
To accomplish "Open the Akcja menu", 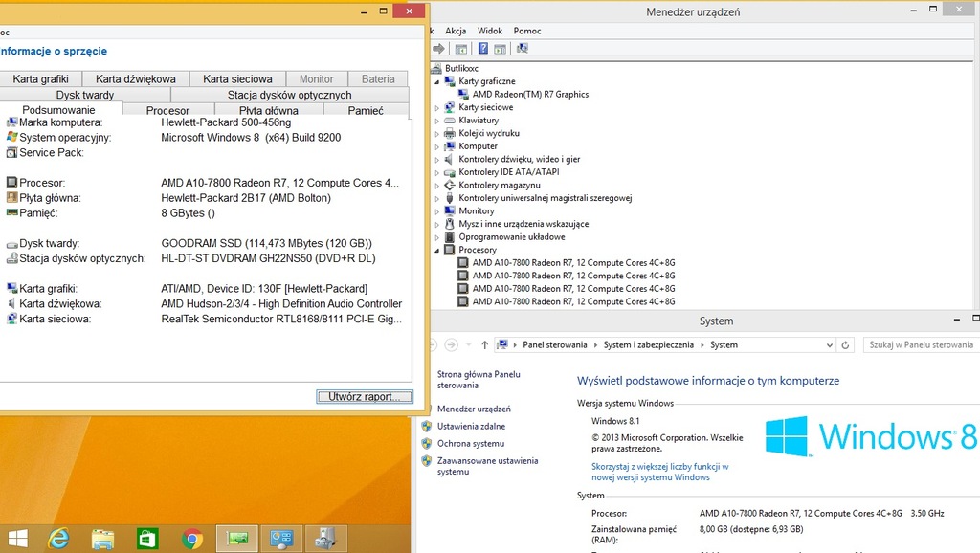I will click(456, 31).
